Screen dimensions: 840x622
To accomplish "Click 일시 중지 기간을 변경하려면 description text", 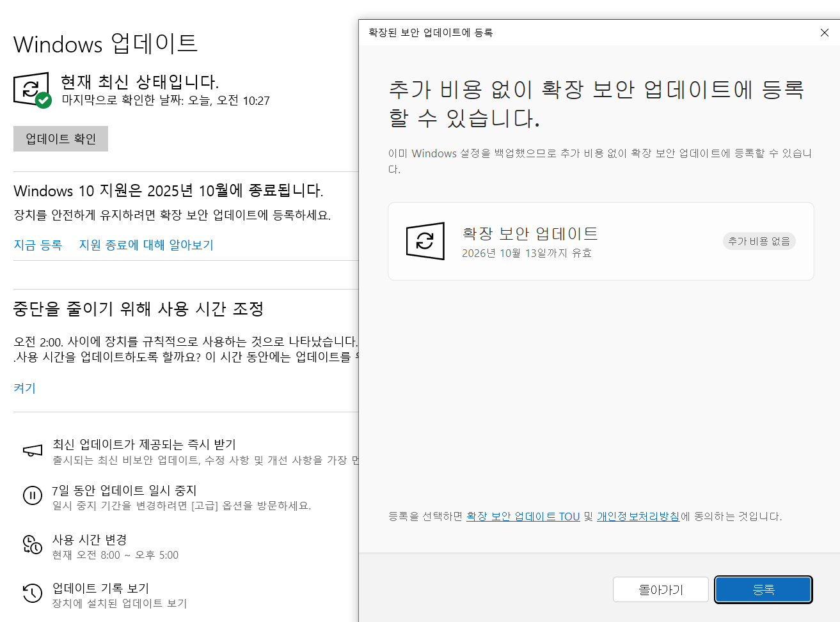I will click(x=182, y=506).
